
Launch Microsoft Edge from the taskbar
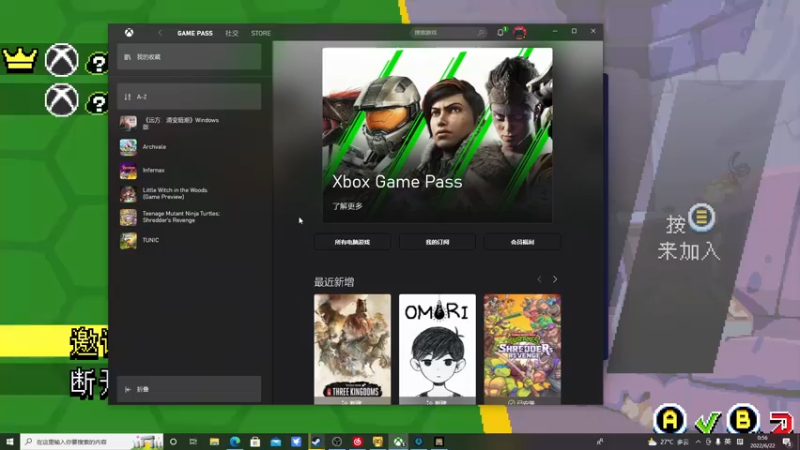point(235,442)
